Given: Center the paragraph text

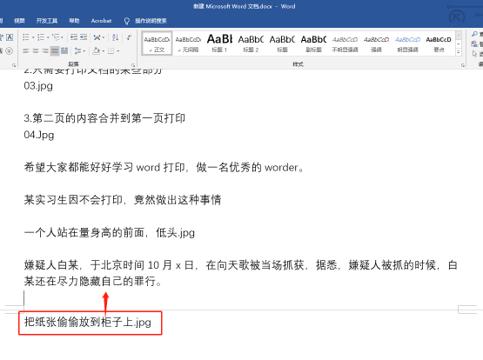Looking at the screenshot, I should click(x=35, y=51).
